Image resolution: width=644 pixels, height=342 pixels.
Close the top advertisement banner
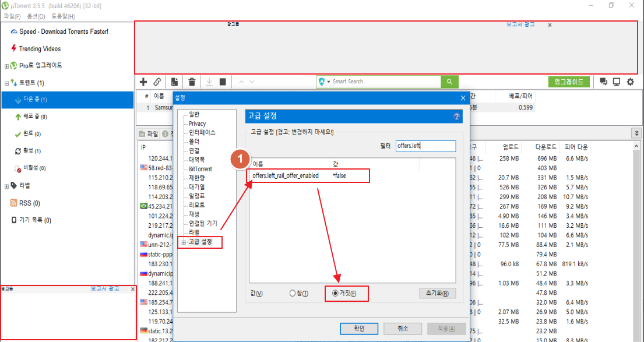(x=550, y=25)
